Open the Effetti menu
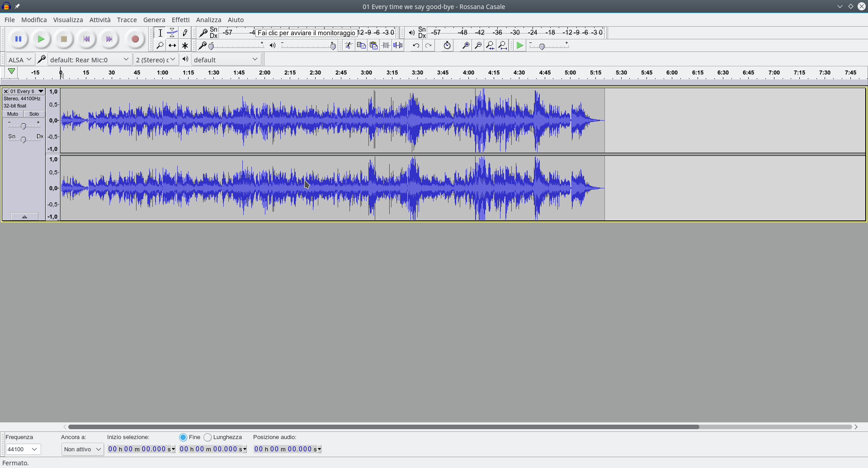This screenshot has width=868, height=468. pos(180,20)
